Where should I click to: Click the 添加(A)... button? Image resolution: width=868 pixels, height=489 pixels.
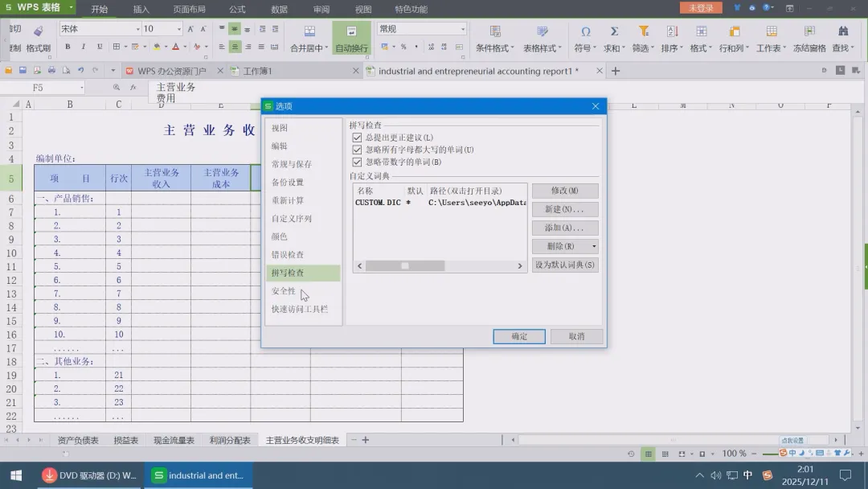565,228
